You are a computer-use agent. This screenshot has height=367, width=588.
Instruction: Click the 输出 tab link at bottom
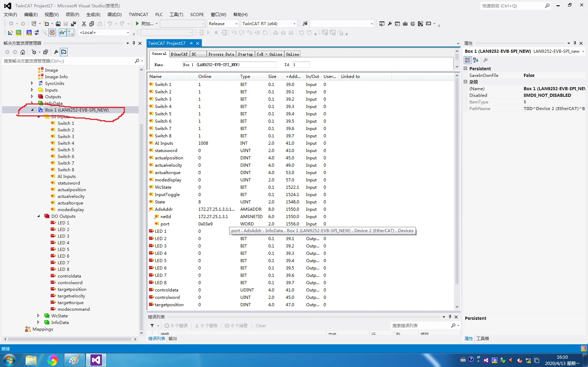172,339
